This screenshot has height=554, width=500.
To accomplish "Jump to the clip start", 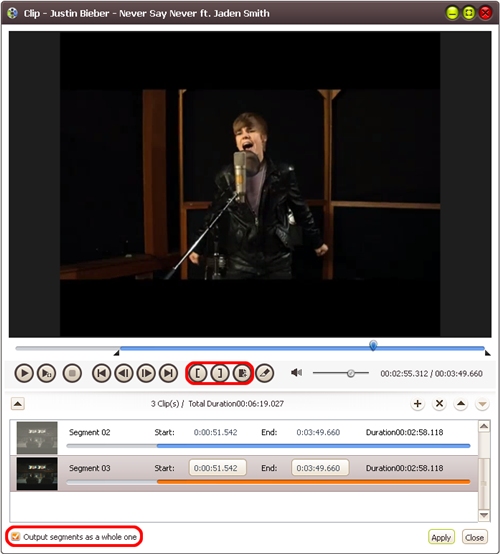I will click(x=101, y=373).
